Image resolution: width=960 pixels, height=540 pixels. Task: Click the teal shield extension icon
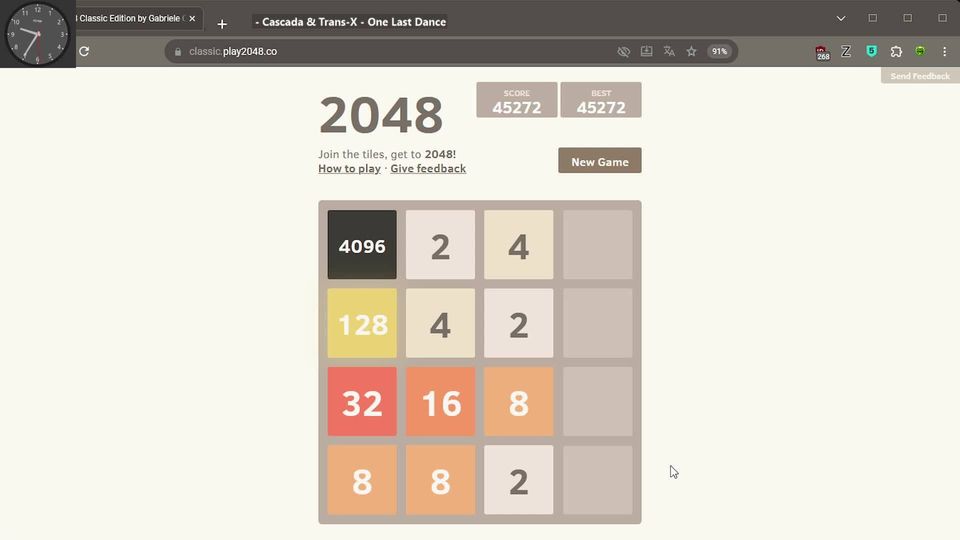[871, 51]
